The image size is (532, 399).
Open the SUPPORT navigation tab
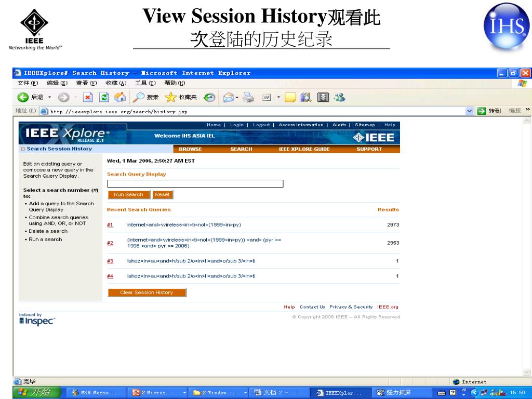point(369,149)
